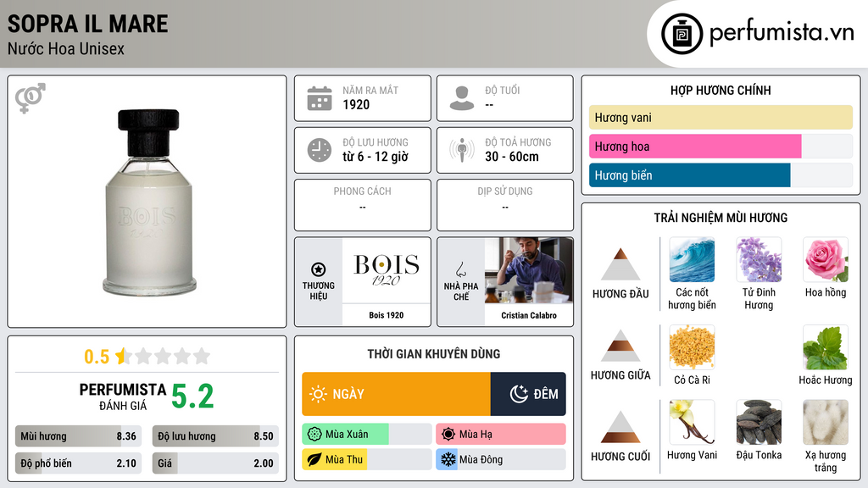The width and height of the screenshot is (868, 488).
Task: Select the Mùa Đông season bar
Action: [x=501, y=459]
